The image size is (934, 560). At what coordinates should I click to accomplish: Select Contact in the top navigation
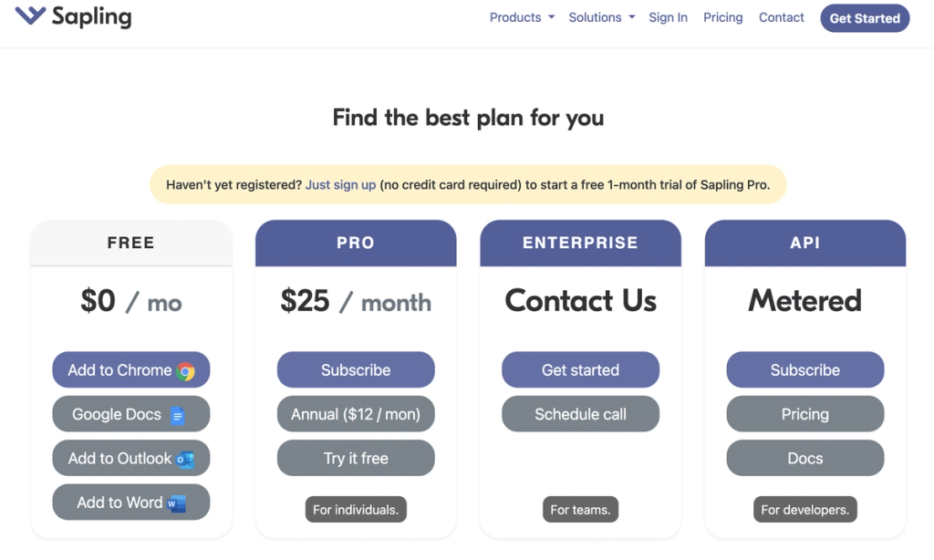(781, 17)
